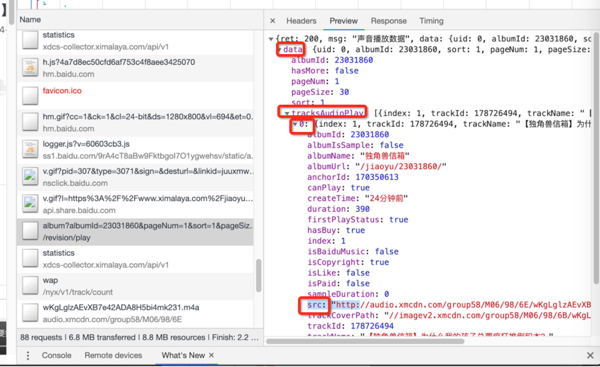Image resolution: width=600 pixels, height=367 pixels.
Task: Click the albumName property value
Action: pos(385,156)
